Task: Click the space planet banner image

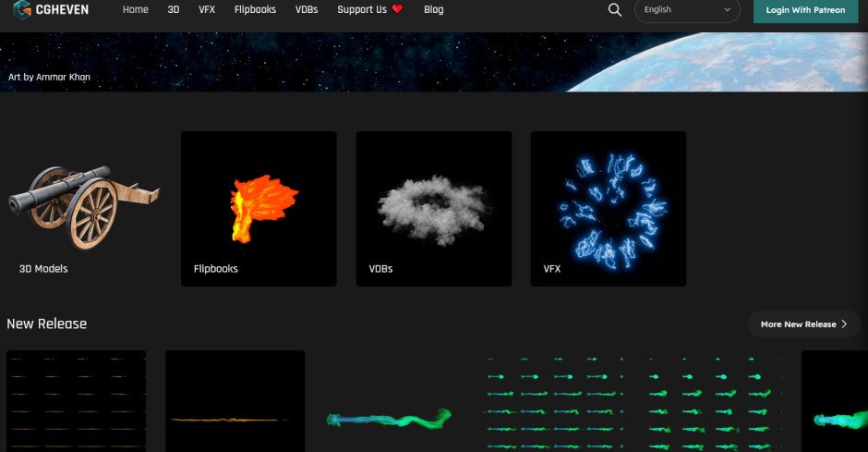Action: [x=434, y=62]
